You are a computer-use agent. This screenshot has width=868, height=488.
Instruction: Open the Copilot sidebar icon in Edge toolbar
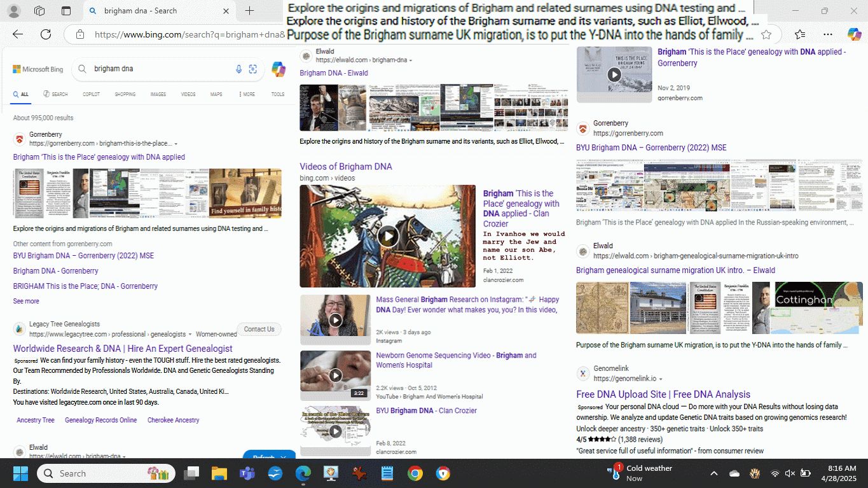click(x=854, y=34)
